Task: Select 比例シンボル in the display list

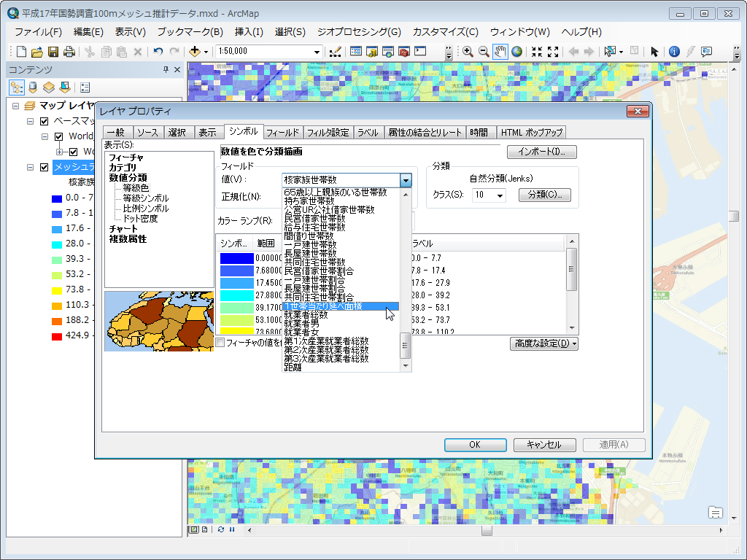Action: click(146, 209)
